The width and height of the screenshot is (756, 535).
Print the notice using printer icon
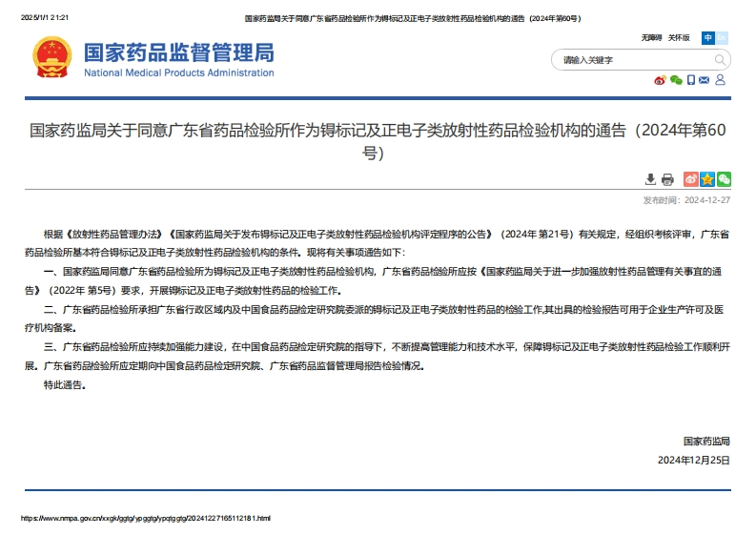667,179
